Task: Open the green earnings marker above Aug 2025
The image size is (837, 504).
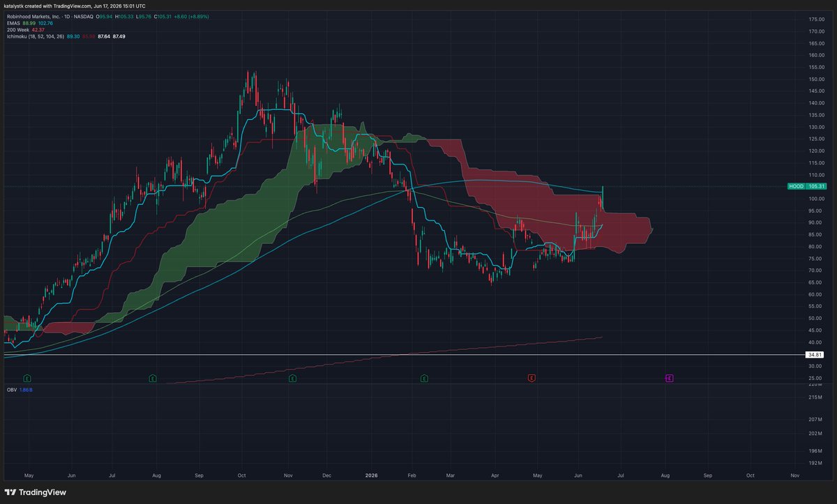Action: point(153,378)
